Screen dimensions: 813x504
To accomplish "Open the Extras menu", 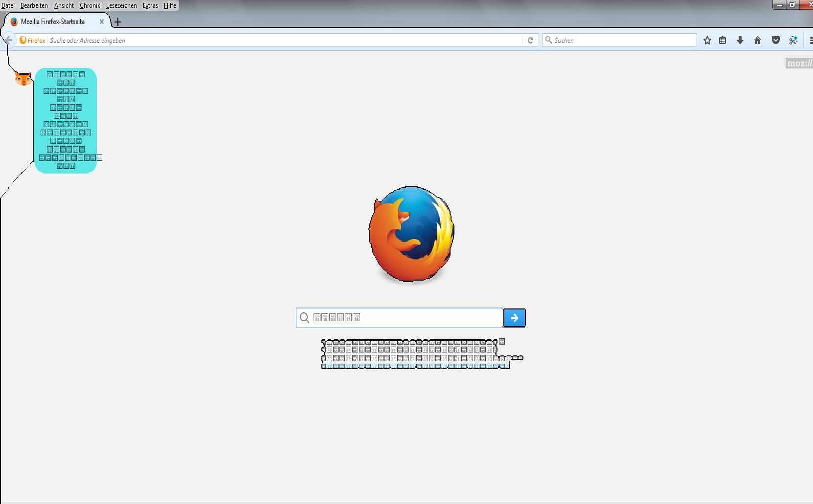I will click(150, 5).
